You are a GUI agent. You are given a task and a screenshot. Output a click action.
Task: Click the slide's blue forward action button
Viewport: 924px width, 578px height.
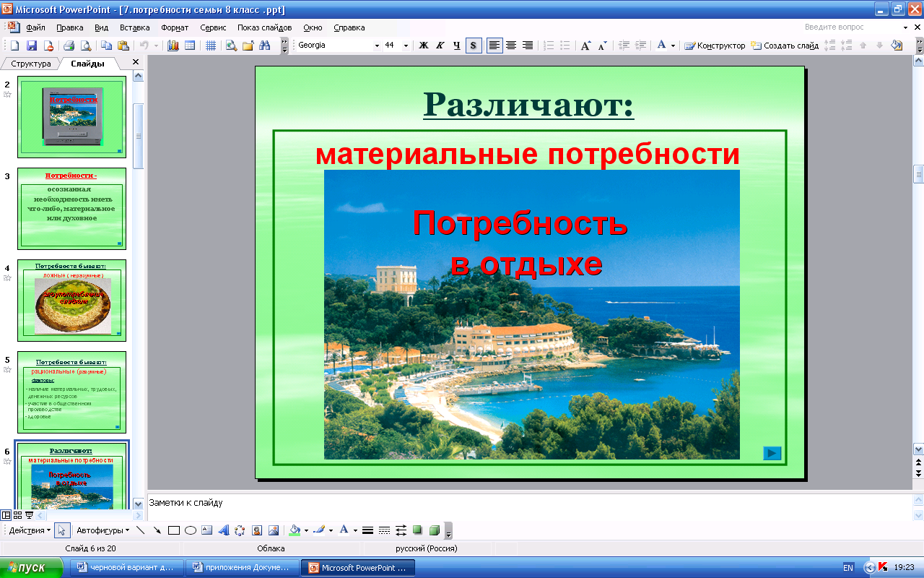click(772, 453)
